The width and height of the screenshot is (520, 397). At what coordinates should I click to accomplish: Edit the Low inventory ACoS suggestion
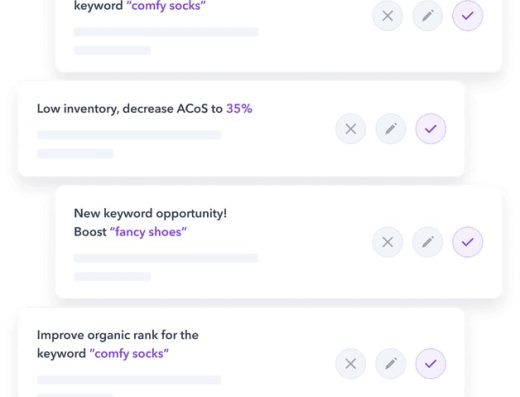tap(391, 129)
